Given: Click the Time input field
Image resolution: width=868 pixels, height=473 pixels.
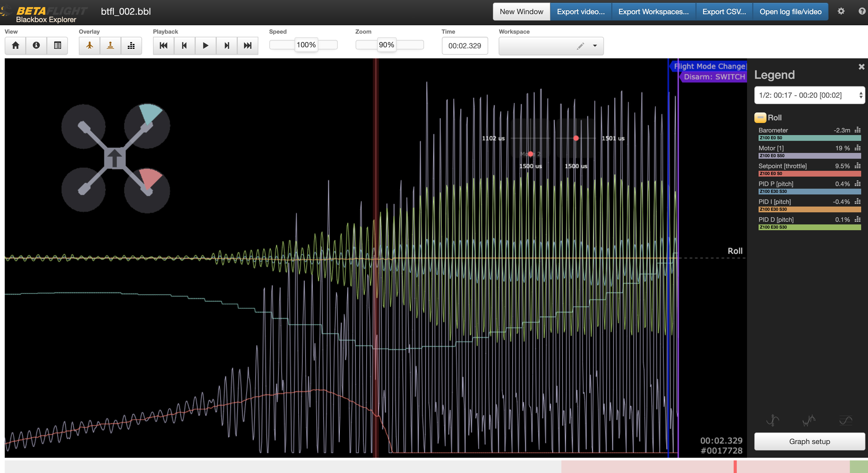Looking at the screenshot, I should (x=464, y=46).
